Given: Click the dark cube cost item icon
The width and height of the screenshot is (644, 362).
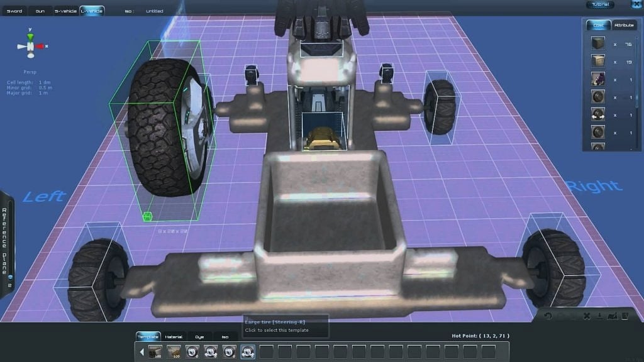Looking at the screenshot, I should coord(597,44).
